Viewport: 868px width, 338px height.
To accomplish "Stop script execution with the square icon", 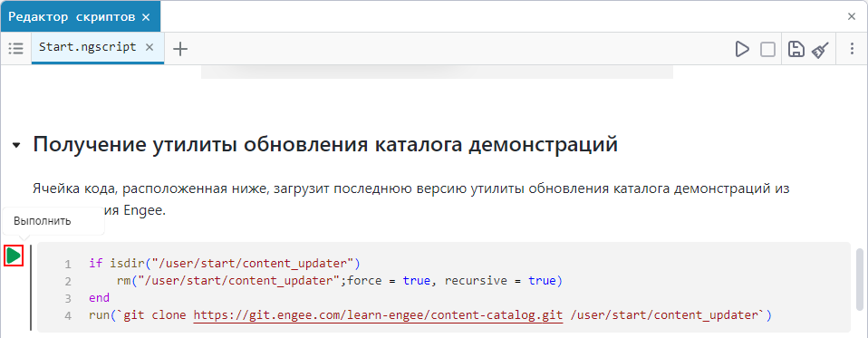I will tap(767, 49).
